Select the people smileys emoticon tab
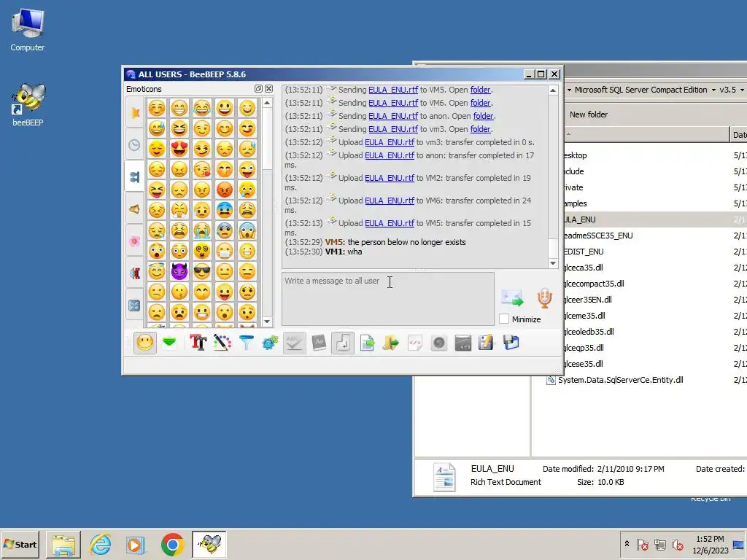This screenshot has height=560, width=747. 135,176
